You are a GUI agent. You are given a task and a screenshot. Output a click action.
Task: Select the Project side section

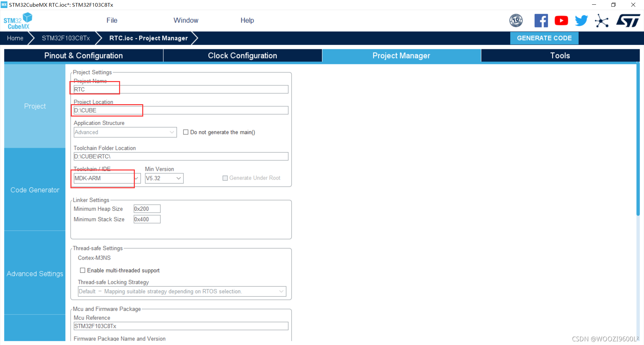35,106
